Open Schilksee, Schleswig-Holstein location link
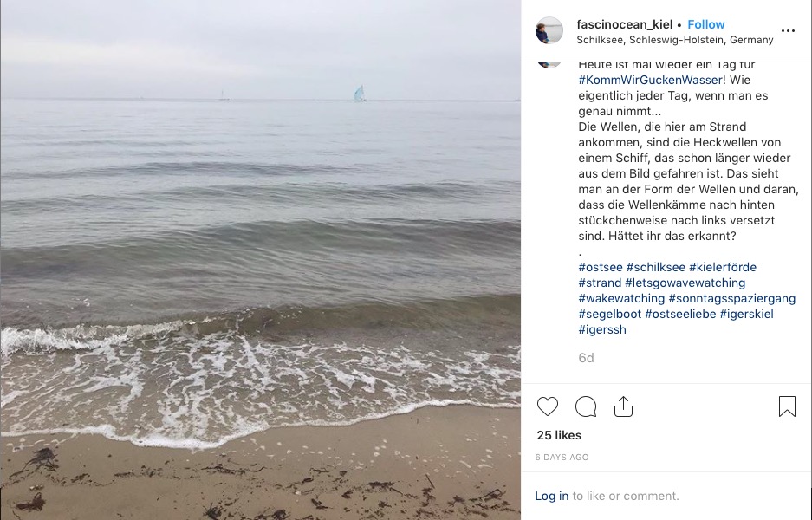Screen dimensions: 812x520 tap(675, 40)
